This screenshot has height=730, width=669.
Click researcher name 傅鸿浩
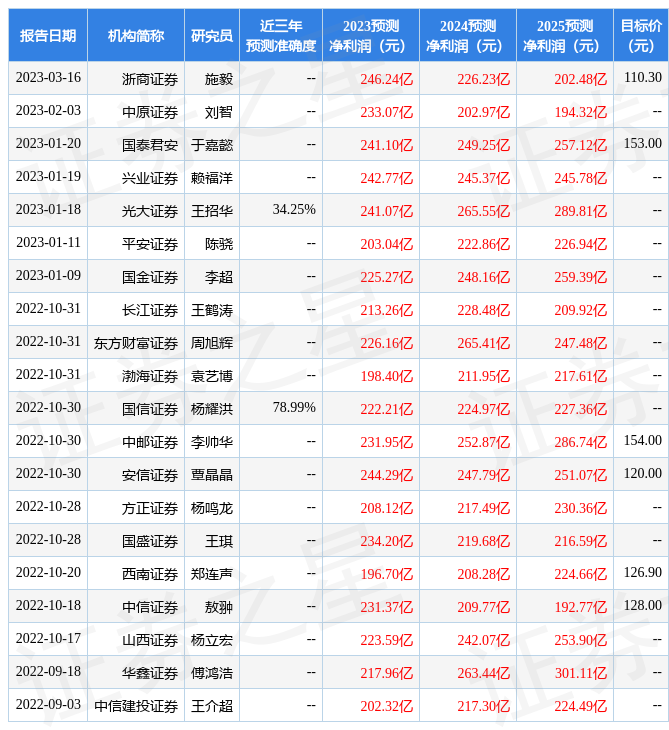point(212,674)
